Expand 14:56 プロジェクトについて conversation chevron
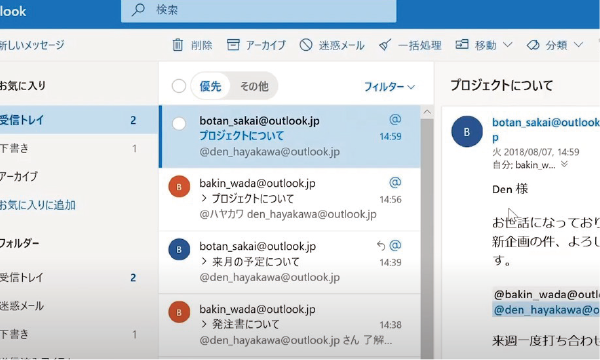This screenshot has height=360, width=600. click(x=204, y=198)
